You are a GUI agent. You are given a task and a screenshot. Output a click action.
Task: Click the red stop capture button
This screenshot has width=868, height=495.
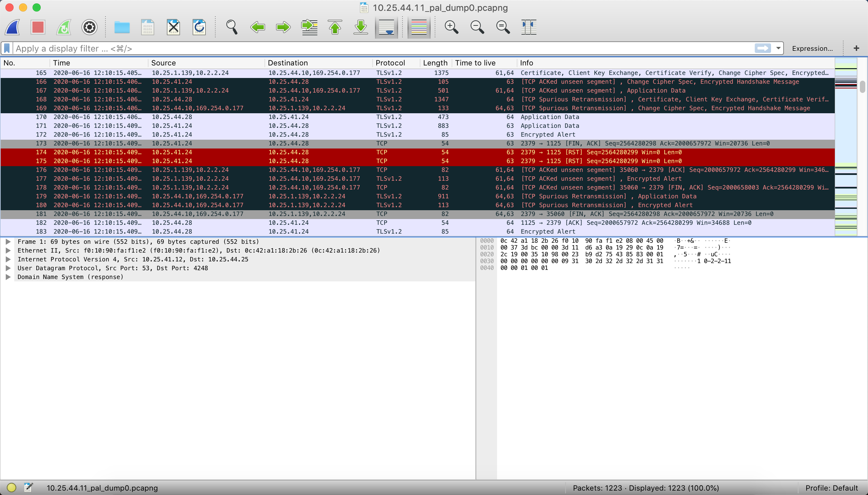click(x=38, y=27)
